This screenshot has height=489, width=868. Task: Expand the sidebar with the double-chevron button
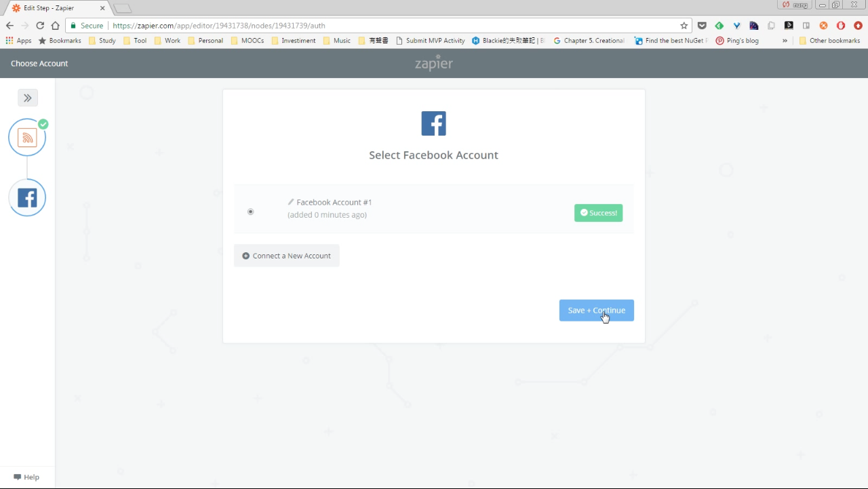tap(28, 98)
